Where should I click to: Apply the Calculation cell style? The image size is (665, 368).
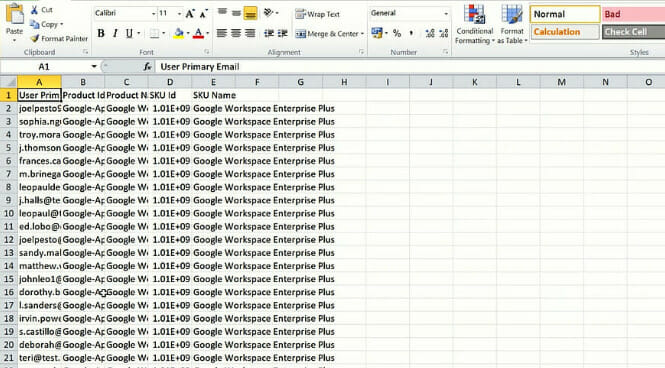(565, 32)
